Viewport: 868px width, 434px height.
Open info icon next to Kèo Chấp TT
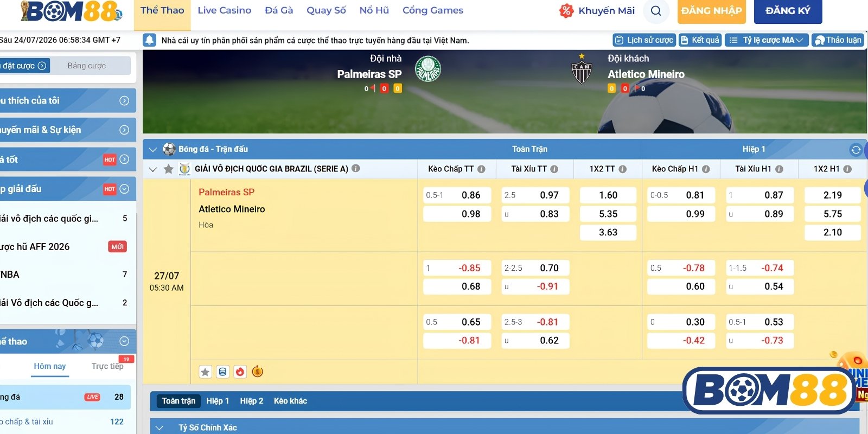click(481, 169)
